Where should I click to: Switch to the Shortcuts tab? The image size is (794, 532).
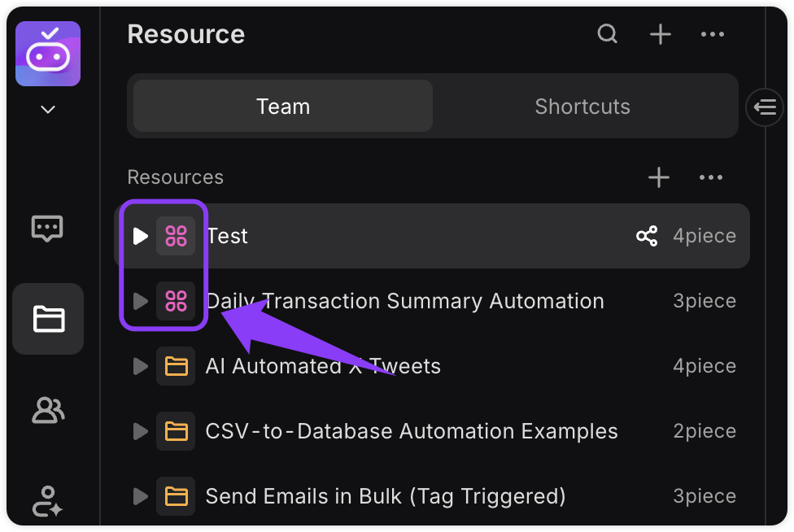582,107
